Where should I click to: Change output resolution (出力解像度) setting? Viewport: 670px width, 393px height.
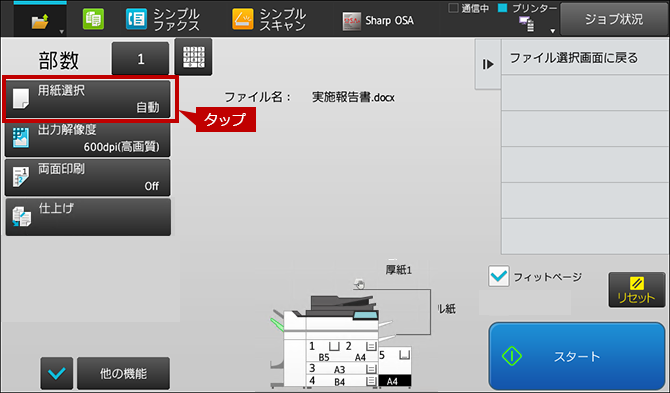[88, 138]
